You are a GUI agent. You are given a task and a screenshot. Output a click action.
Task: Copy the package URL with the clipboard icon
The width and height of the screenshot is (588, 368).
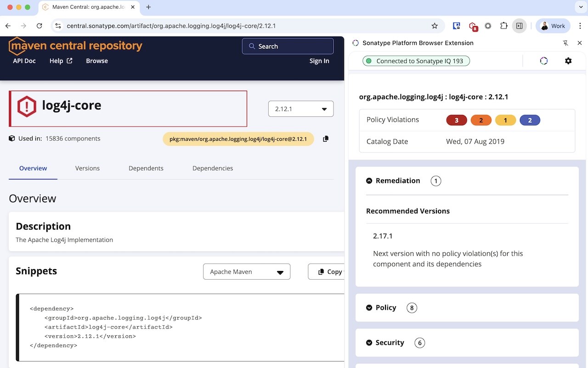tap(326, 138)
